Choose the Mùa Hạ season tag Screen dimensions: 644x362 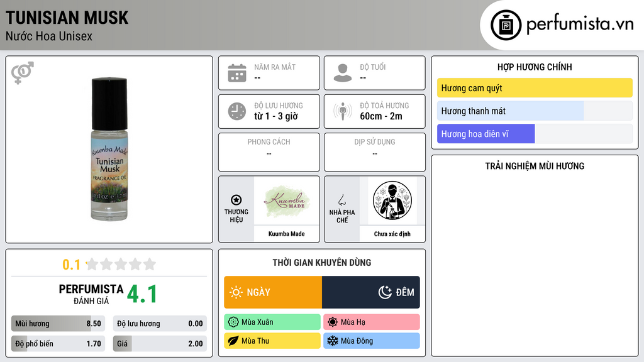[372, 322]
